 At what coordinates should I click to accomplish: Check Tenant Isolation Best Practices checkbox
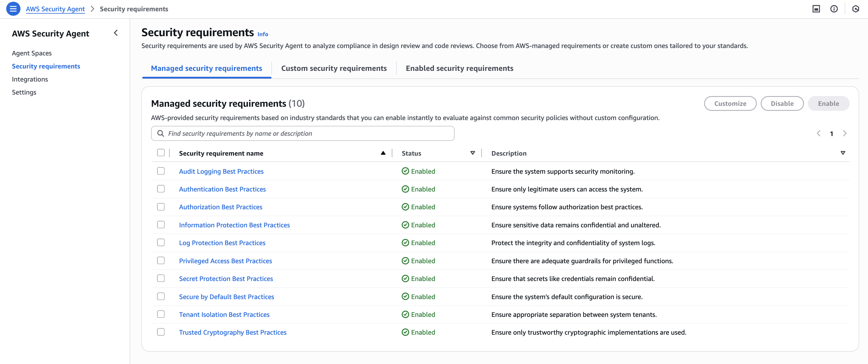[x=161, y=314]
